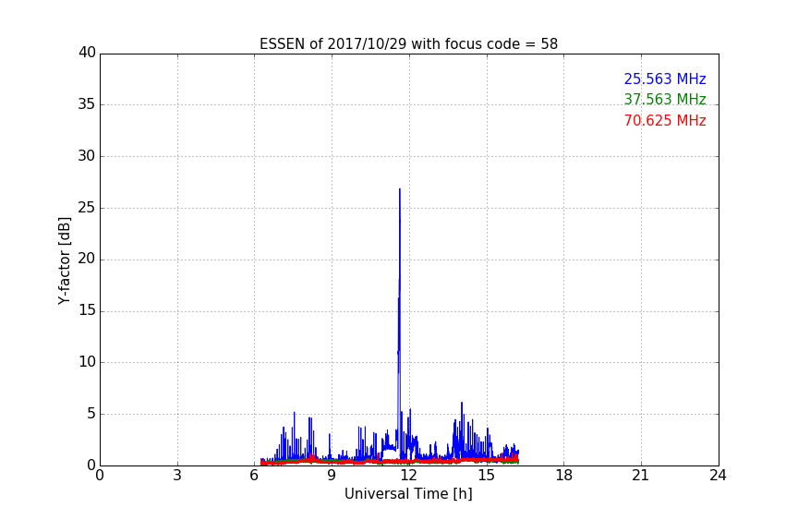Click x-axis tick label 9
Image resolution: width=798 pixels, height=532 pixels.
pyautogui.click(x=332, y=476)
